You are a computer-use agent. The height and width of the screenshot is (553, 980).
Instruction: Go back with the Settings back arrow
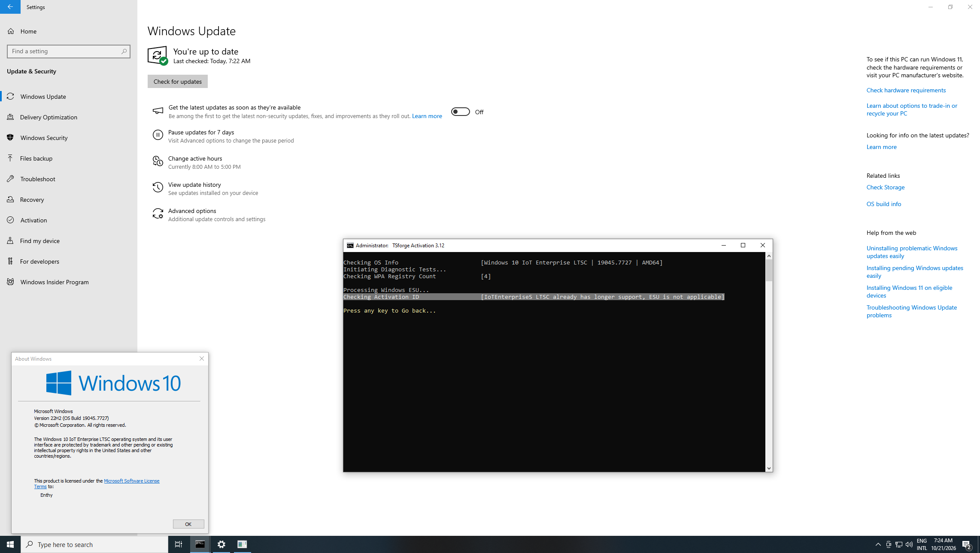[10, 7]
